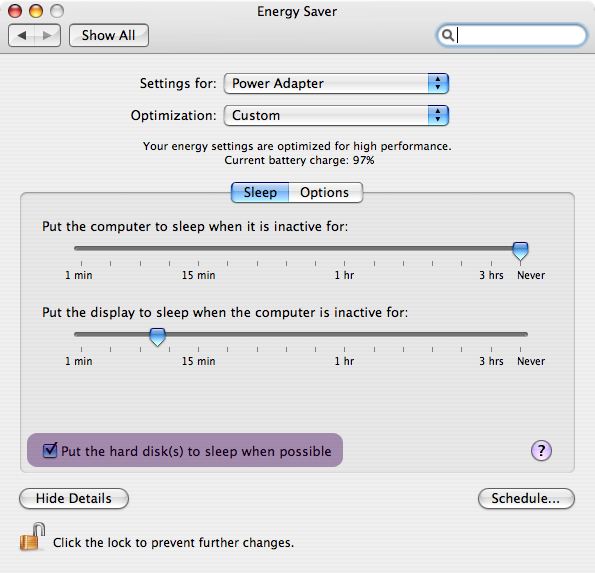Close the Energy Saver window
This screenshot has height=573, width=595.
15,11
